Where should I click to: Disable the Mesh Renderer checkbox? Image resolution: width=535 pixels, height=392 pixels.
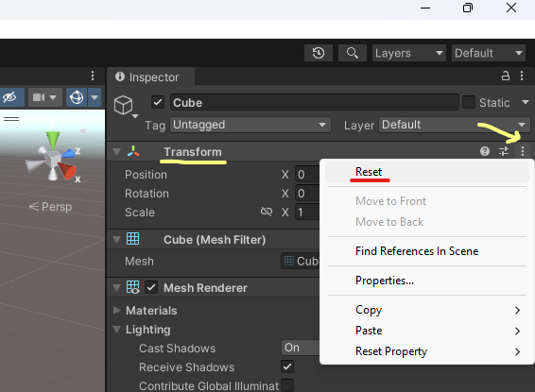(x=151, y=287)
